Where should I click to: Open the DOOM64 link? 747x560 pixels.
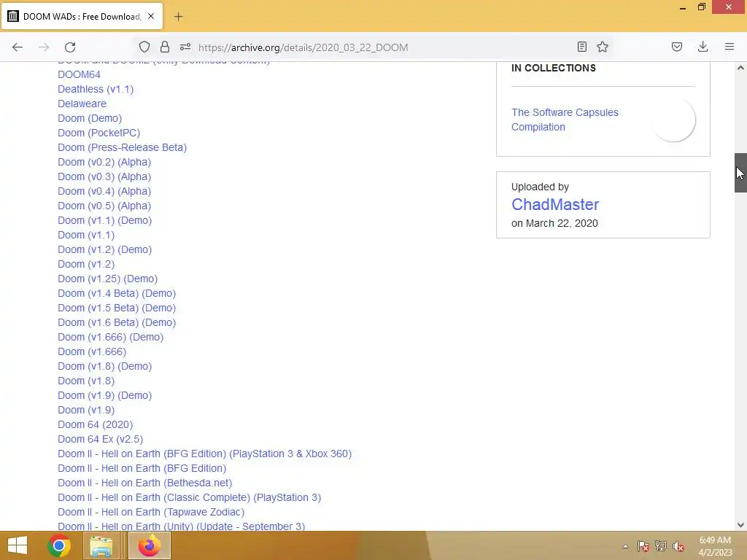[x=79, y=74]
